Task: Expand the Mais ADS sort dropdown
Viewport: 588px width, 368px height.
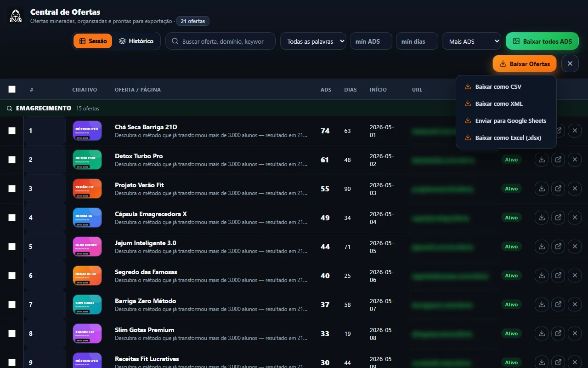Action: pyautogui.click(x=471, y=41)
